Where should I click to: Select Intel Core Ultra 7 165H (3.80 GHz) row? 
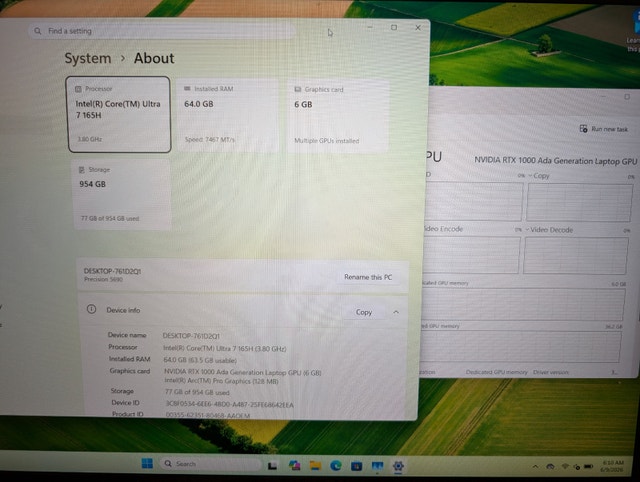[225, 349]
